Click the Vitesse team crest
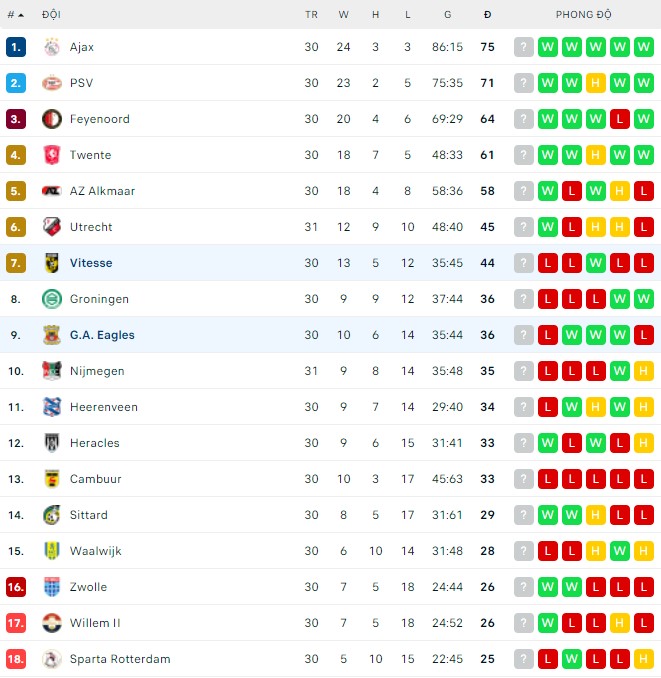 (52, 263)
